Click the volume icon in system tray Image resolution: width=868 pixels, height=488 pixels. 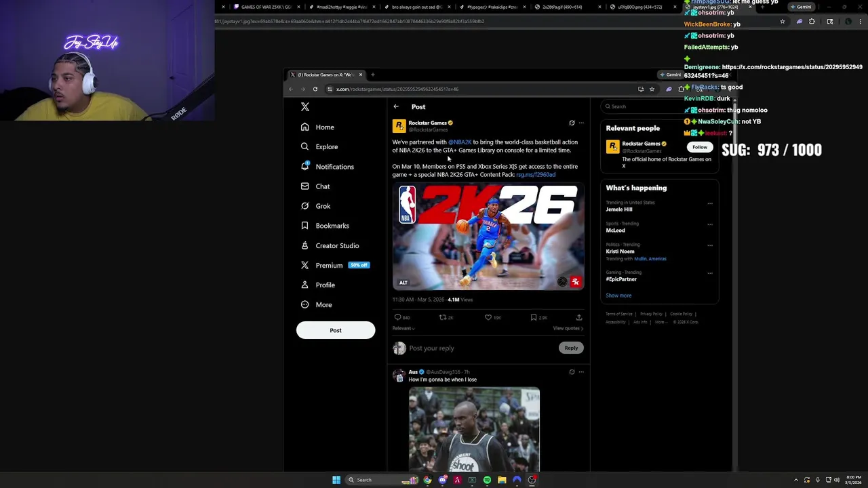(x=837, y=480)
